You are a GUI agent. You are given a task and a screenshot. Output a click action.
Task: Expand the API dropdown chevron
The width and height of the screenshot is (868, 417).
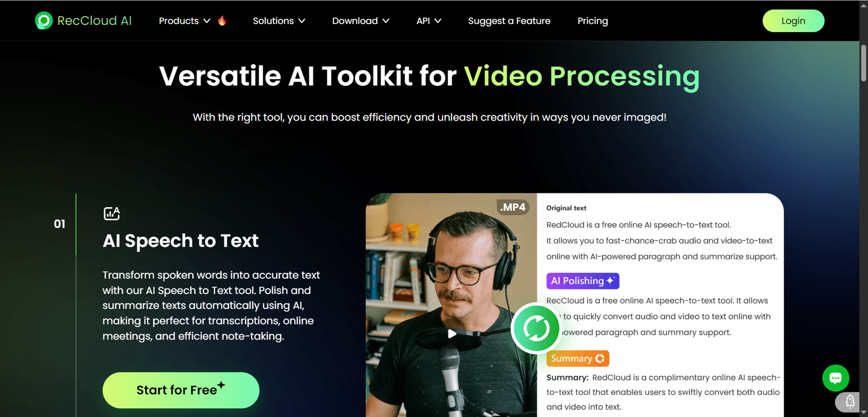[438, 21]
